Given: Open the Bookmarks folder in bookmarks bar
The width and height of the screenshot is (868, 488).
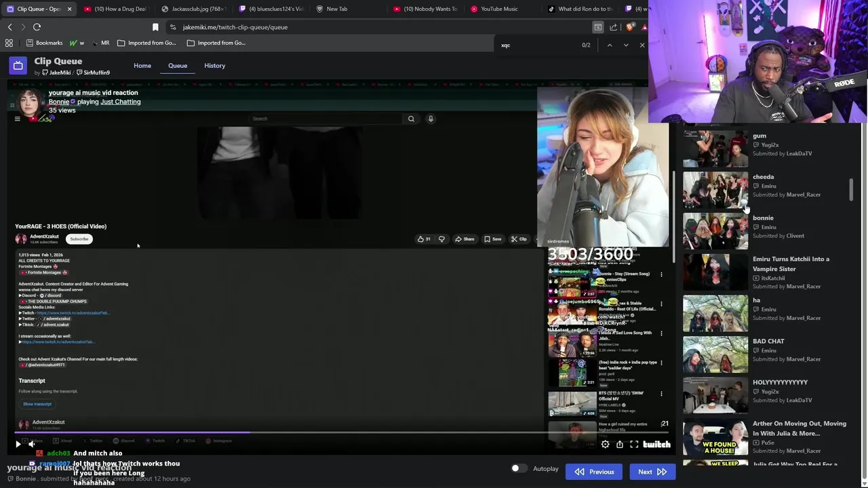Looking at the screenshot, I should pos(44,43).
